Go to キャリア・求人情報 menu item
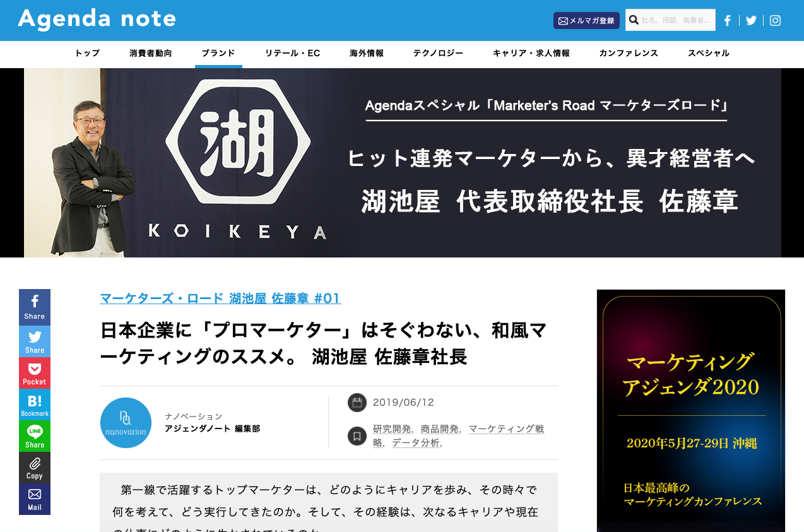804x532 pixels. click(x=531, y=54)
